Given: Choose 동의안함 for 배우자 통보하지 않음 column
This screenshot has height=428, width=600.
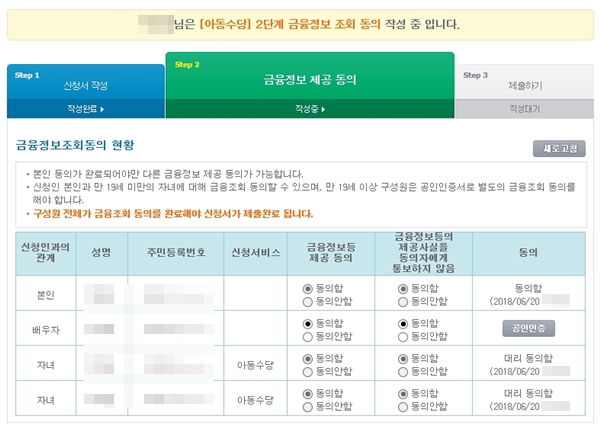Looking at the screenshot, I should (x=403, y=336).
